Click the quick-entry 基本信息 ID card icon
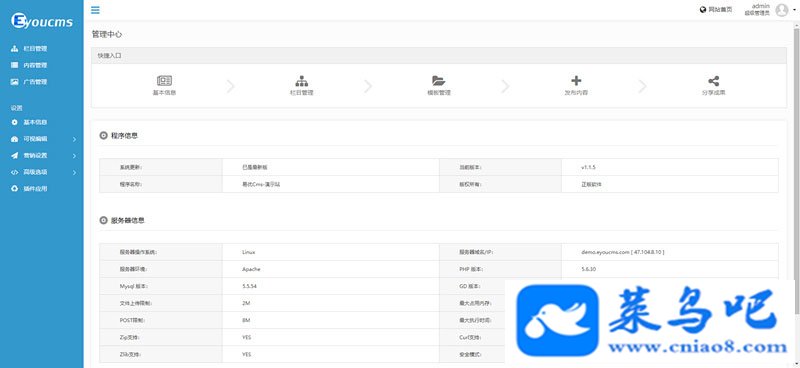This screenshot has width=800, height=368. pos(164,81)
